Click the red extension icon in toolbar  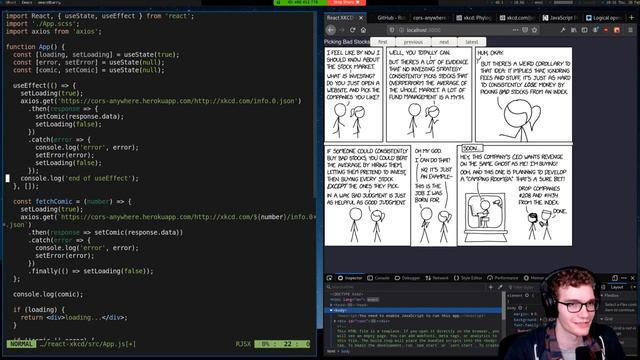[x=617, y=30]
